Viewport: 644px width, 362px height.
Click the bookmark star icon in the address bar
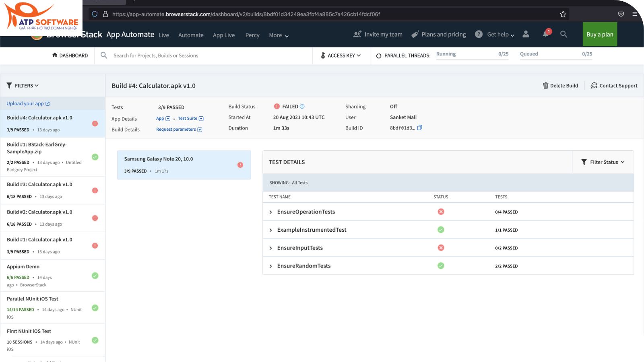[563, 14]
